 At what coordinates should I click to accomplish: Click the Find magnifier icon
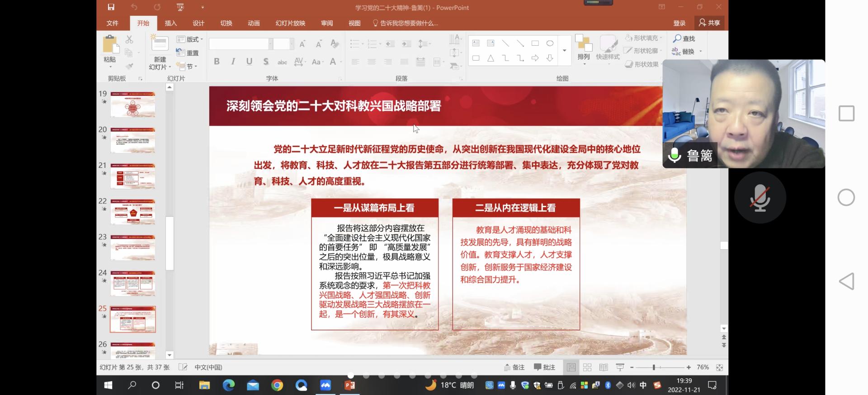677,39
